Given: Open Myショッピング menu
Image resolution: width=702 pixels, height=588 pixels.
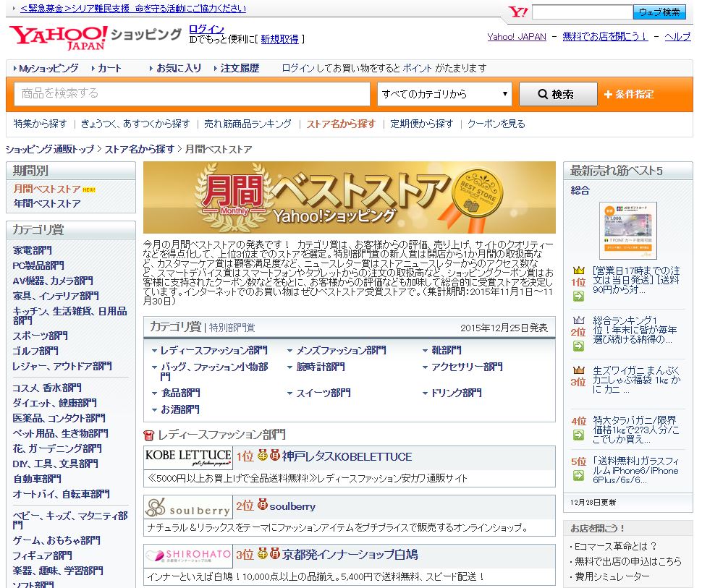Looking at the screenshot, I should point(48,68).
